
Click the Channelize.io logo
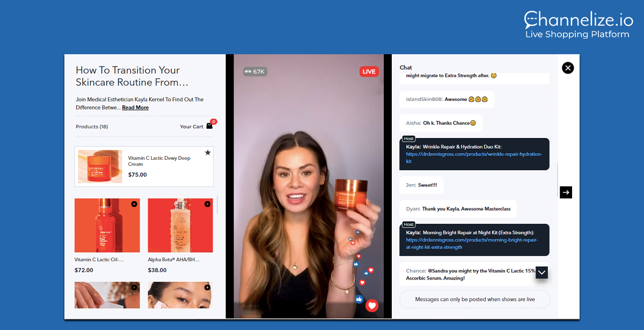point(578,25)
